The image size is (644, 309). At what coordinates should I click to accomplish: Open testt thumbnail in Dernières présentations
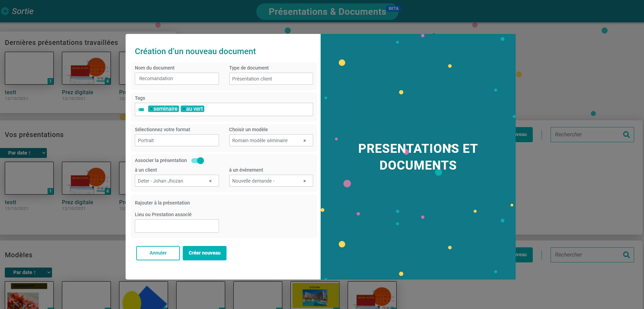tap(29, 68)
